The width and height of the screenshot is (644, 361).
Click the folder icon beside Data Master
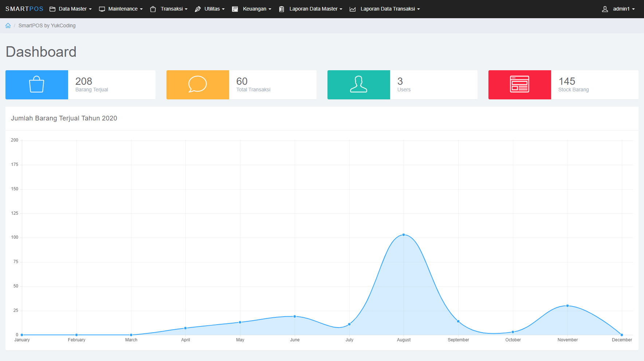point(52,9)
